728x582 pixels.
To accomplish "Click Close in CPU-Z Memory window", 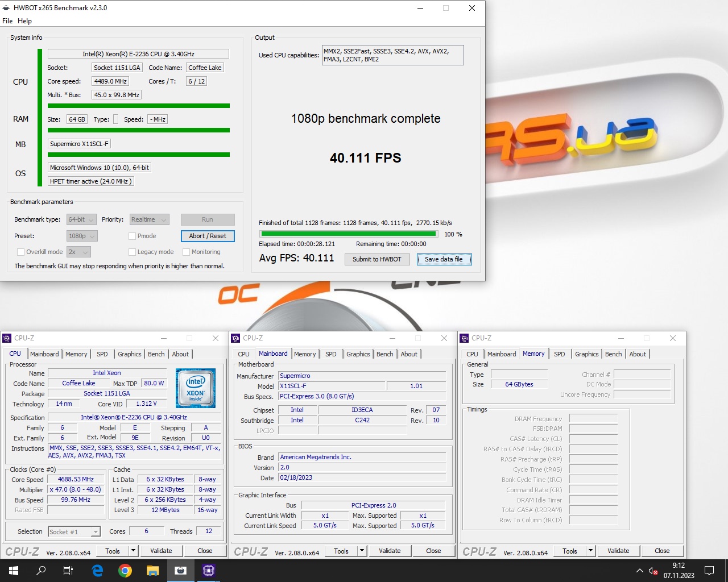I will pos(662,551).
